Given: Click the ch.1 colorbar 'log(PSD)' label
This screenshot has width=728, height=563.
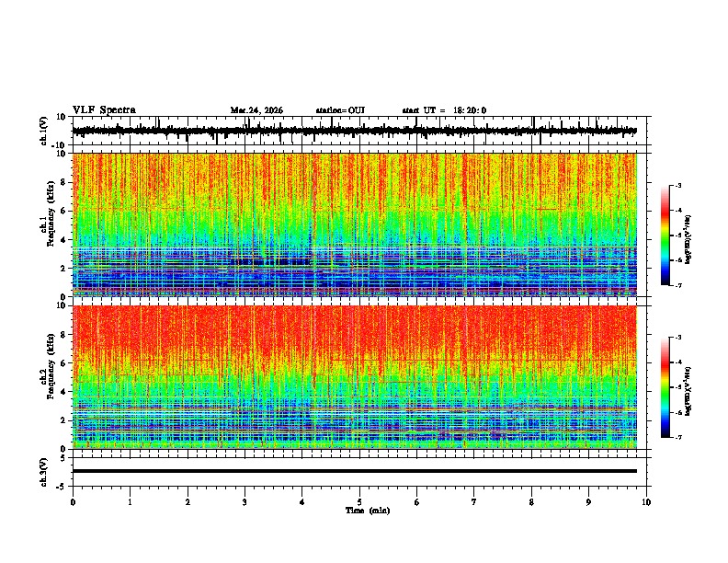Looking at the screenshot, I should 688,240.
